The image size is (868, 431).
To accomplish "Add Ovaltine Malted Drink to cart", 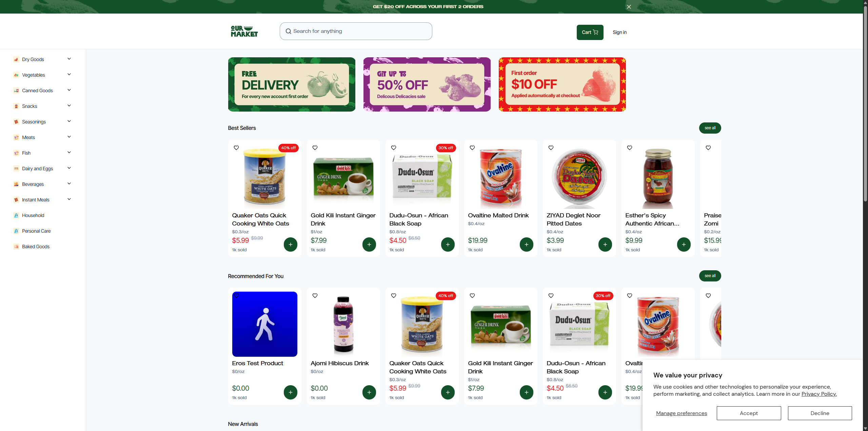I will [526, 244].
